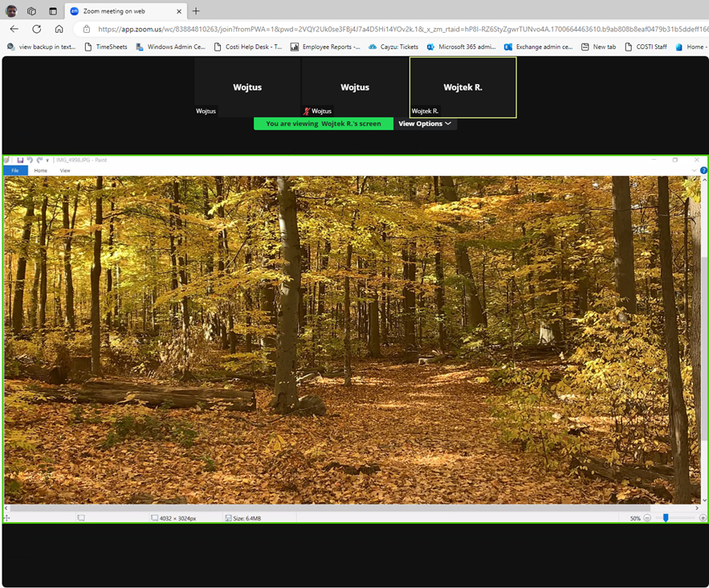
Task: Open the TimeSheets bookmark
Action: (106, 47)
